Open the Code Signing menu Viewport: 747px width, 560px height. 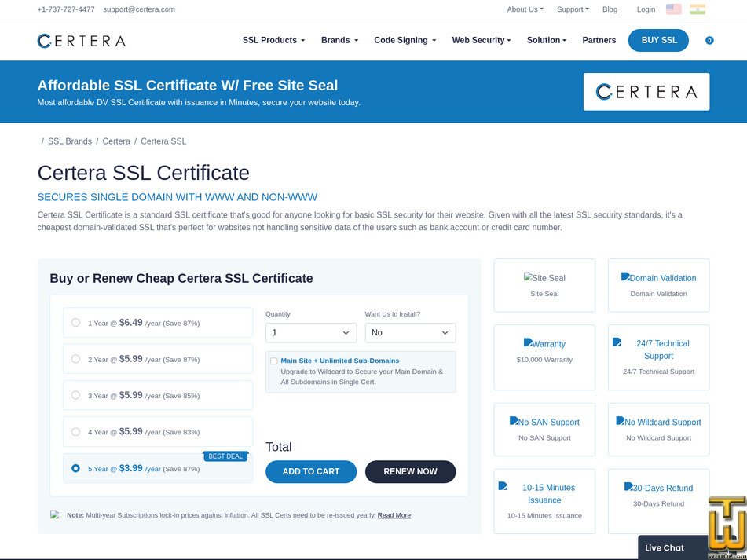click(405, 40)
